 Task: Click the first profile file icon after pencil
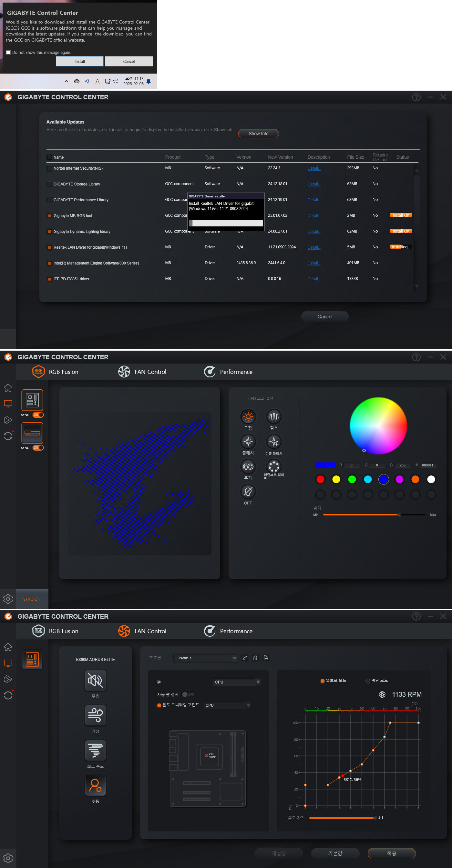tap(255, 658)
